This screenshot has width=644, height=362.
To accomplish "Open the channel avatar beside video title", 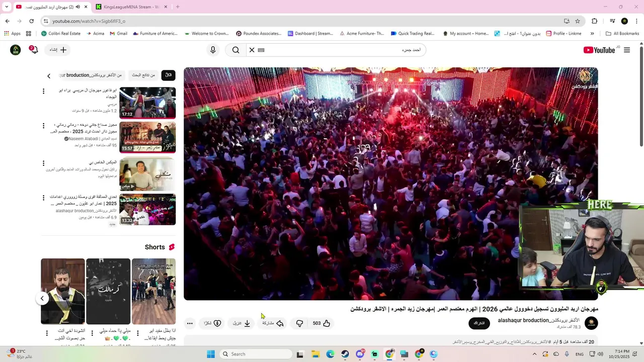I will (591, 323).
